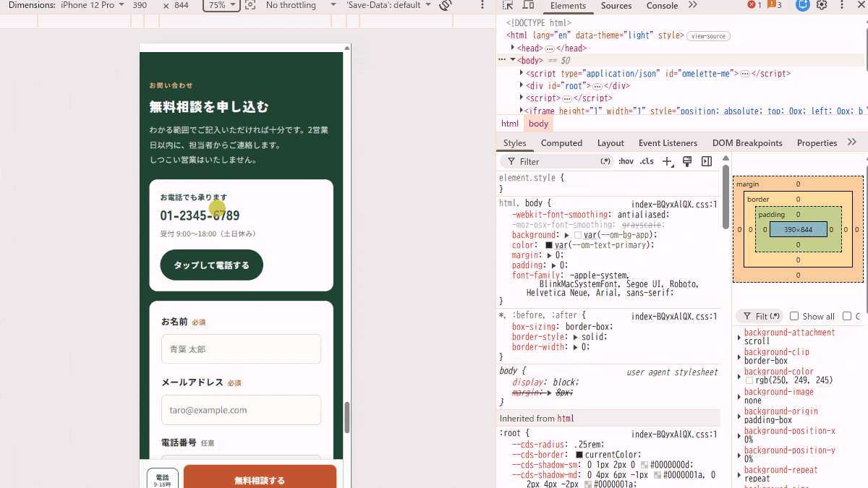Click the orange warnings count badge
Viewport: 868px width, 488px height.
point(775,5)
